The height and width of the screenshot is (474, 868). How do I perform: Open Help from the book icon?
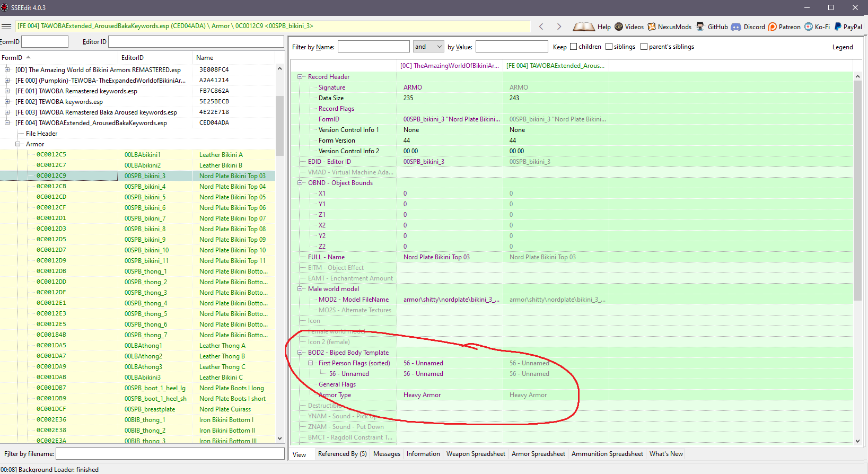[x=591, y=27]
